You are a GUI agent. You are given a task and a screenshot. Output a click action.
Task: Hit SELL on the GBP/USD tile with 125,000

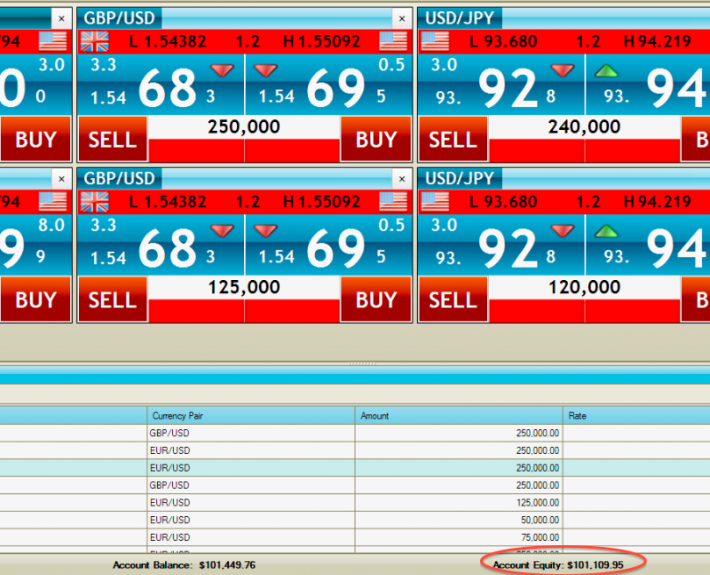pyautogui.click(x=112, y=299)
